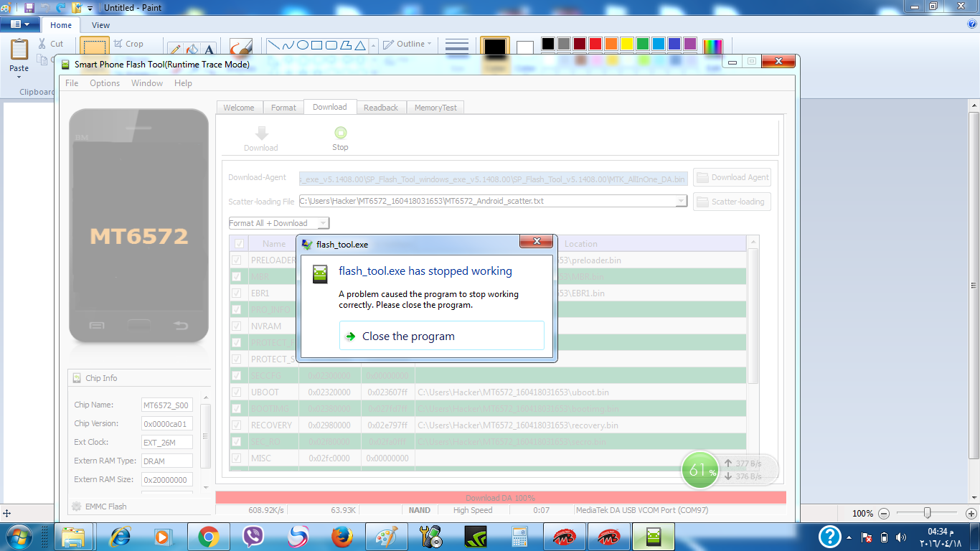Select the rectangular Select tool in Paint
The width and height of the screenshot is (980, 551).
(x=95, y=47)
